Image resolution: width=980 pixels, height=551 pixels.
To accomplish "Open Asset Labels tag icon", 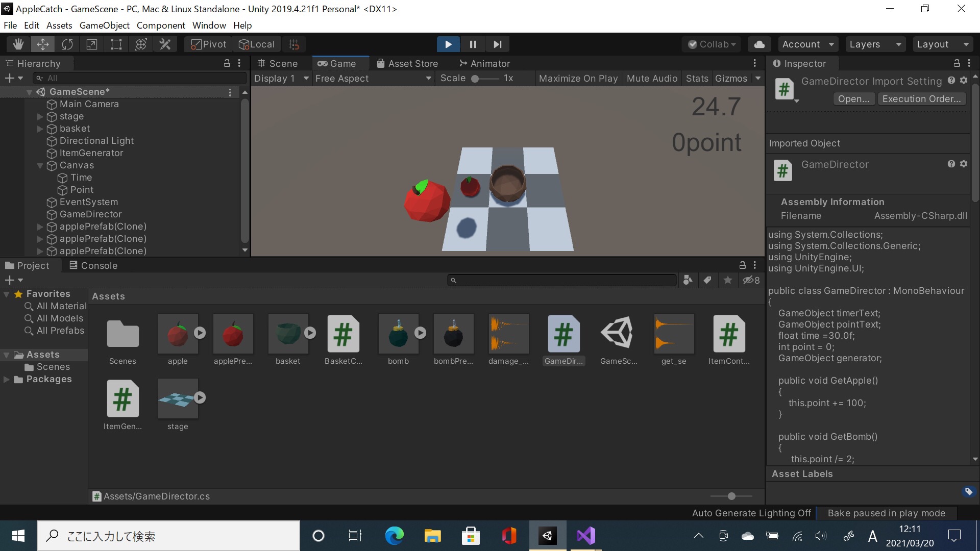I will 968,491.
